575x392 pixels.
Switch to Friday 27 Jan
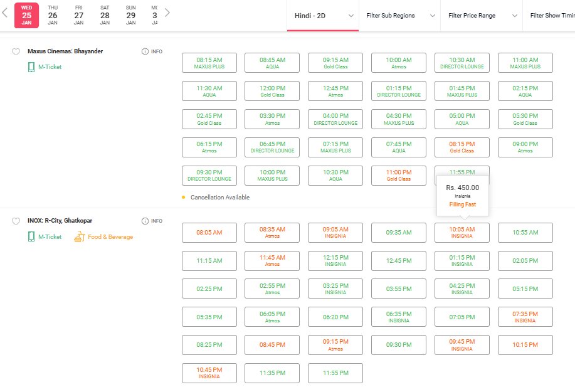(x=78, y=15)
